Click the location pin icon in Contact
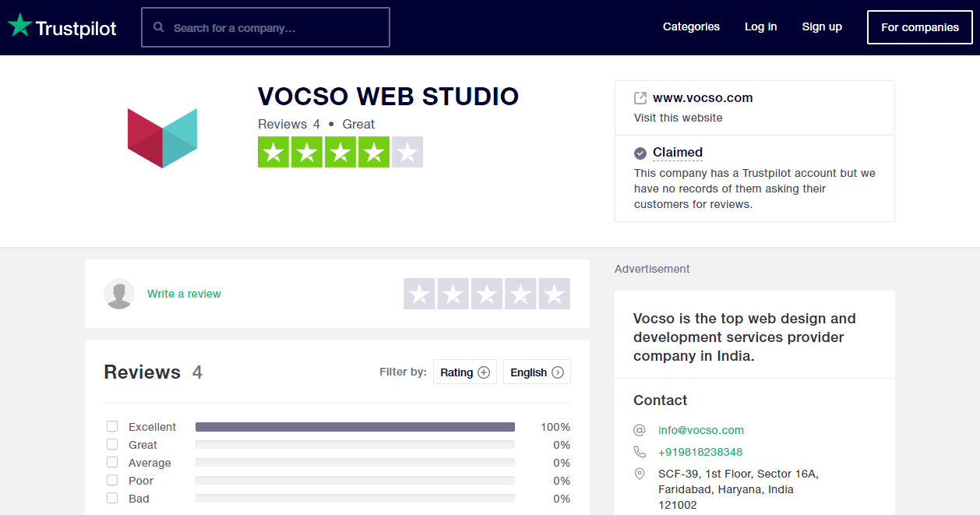The image size is (980, 515). point(640,474)
